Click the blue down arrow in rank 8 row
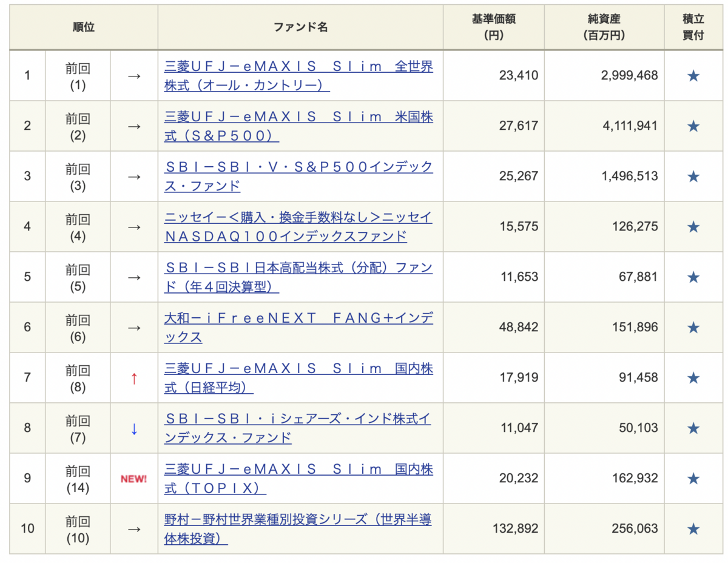This screenshot has height=563, width=728. 134,428
